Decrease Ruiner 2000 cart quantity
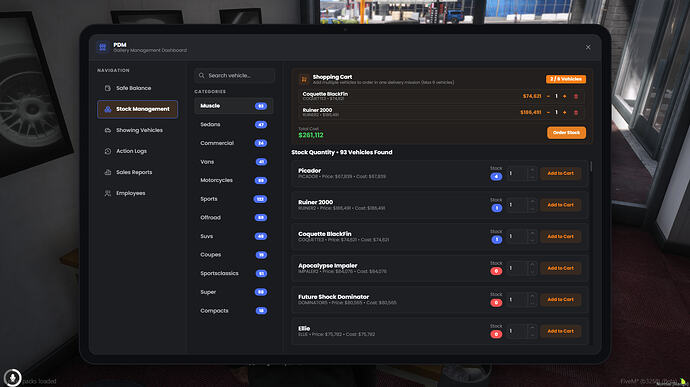This screenshot has height=387, width=690. pos(548,113)
